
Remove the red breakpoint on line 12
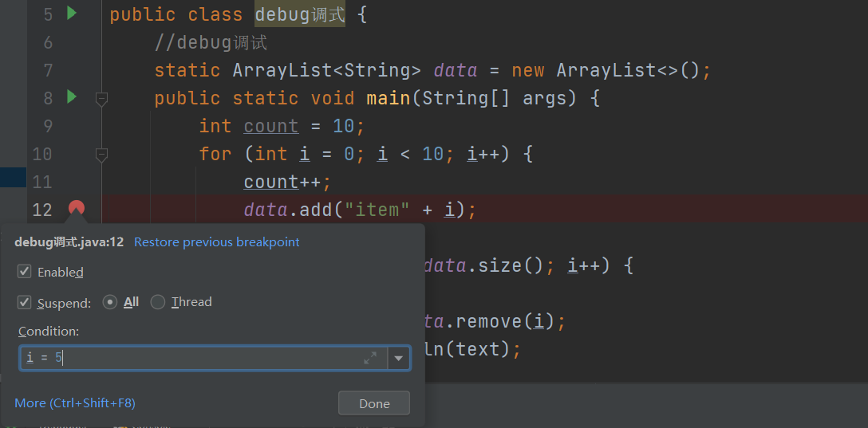coord(77,209)
